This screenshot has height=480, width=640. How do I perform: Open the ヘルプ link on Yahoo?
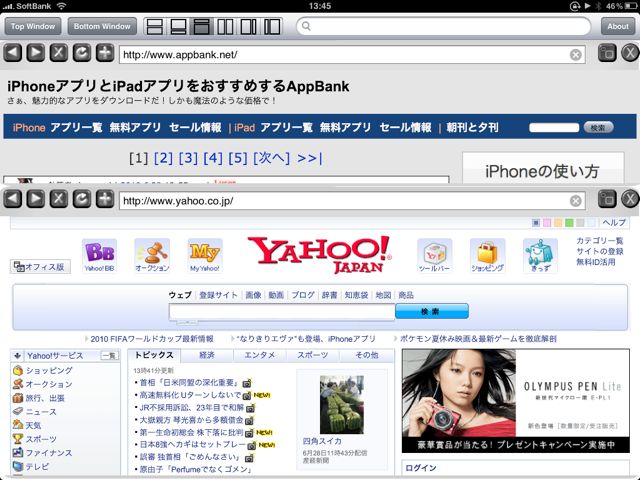point(614,222)
